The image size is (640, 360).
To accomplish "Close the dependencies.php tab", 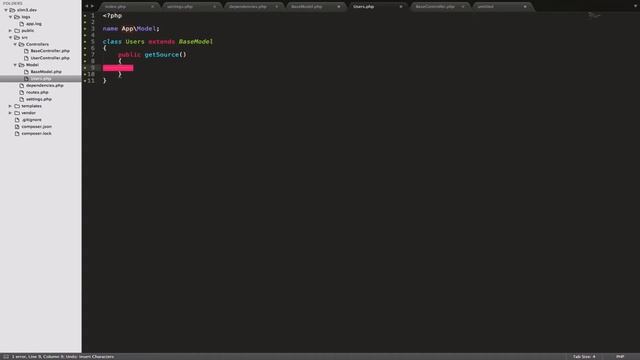I will [x=277, y=7].
